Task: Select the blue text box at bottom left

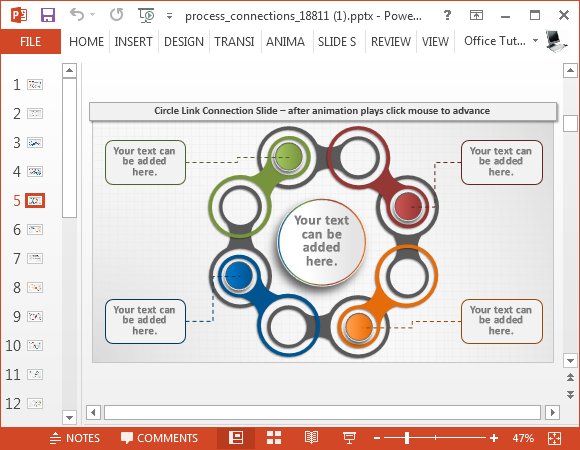Action: 145,321
